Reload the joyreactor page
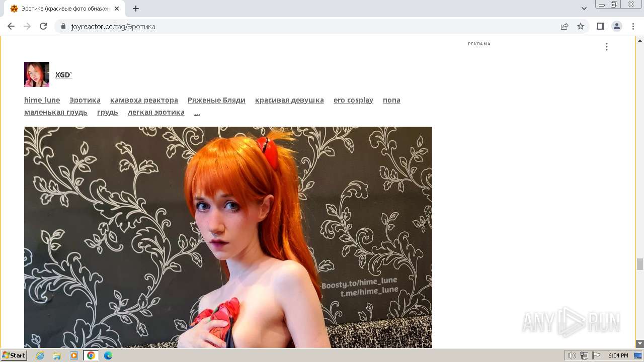The height and width of the screenshot is (362, 644). click(x=43, y=27)
